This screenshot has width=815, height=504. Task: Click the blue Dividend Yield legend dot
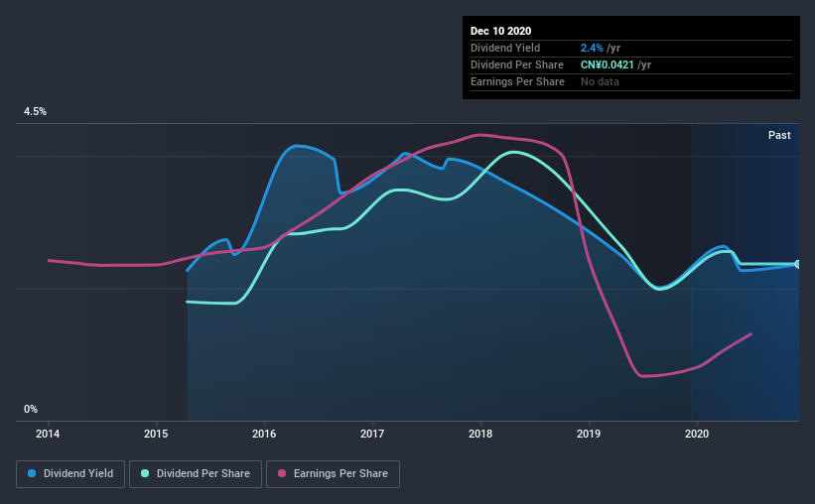[x=32, y=473]
